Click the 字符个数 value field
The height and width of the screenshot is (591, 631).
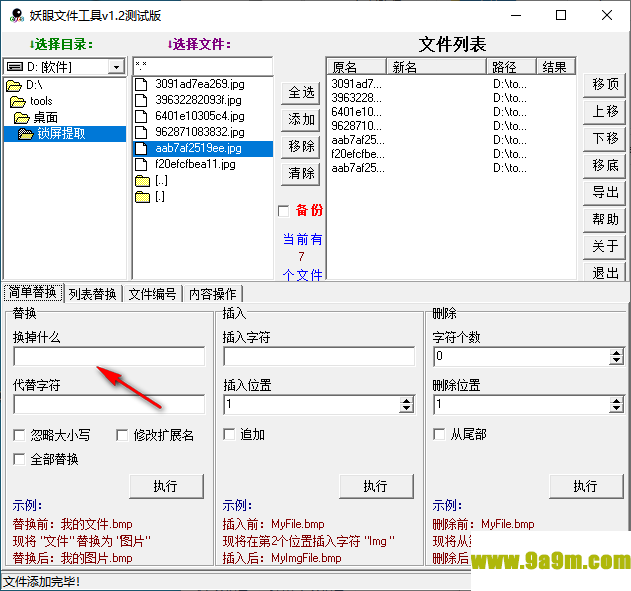(x=522, y=356)
